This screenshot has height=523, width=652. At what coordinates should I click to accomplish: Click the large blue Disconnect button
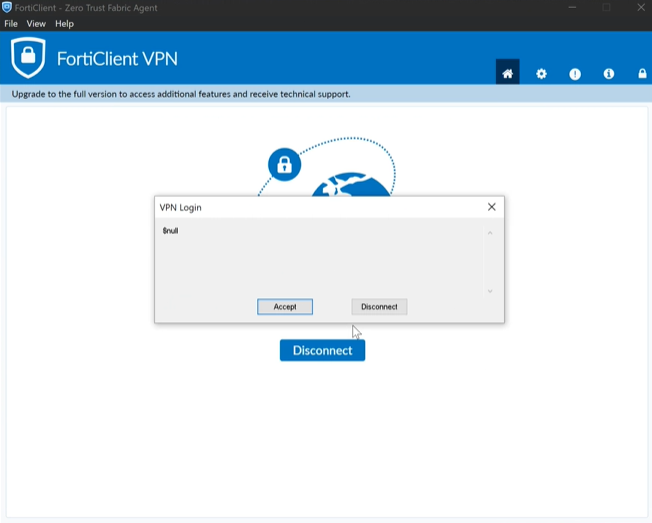click(x=322, y=350)
